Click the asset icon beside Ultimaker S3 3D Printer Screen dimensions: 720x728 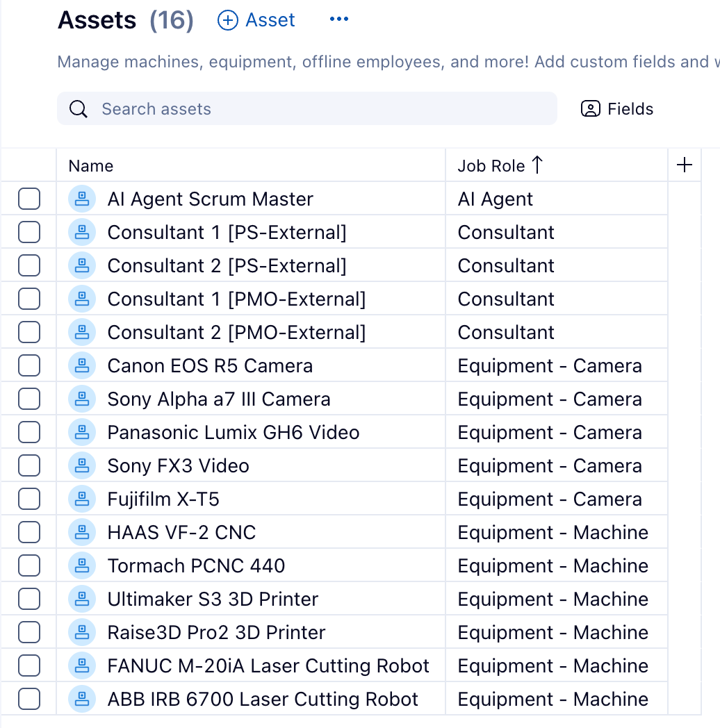[82, 599]
